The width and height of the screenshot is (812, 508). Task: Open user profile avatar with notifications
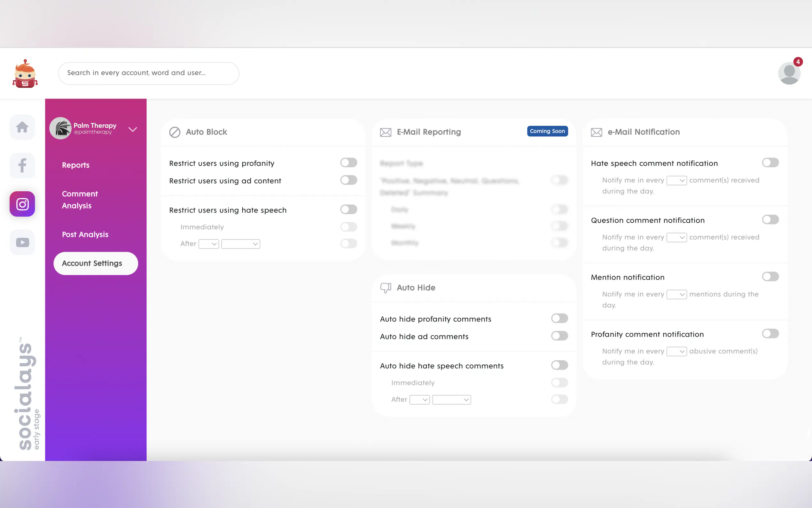tap(789, 73)
